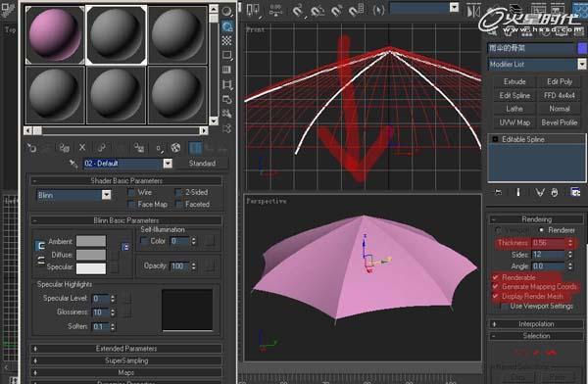Click the Video Color Check icon

(226, 70)
